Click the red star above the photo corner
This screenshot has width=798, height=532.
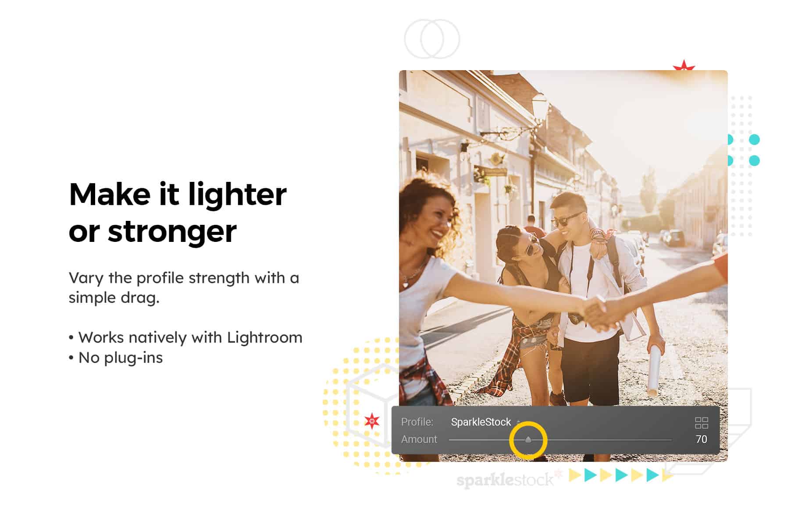pyautogui.click(x=684, y=66)
